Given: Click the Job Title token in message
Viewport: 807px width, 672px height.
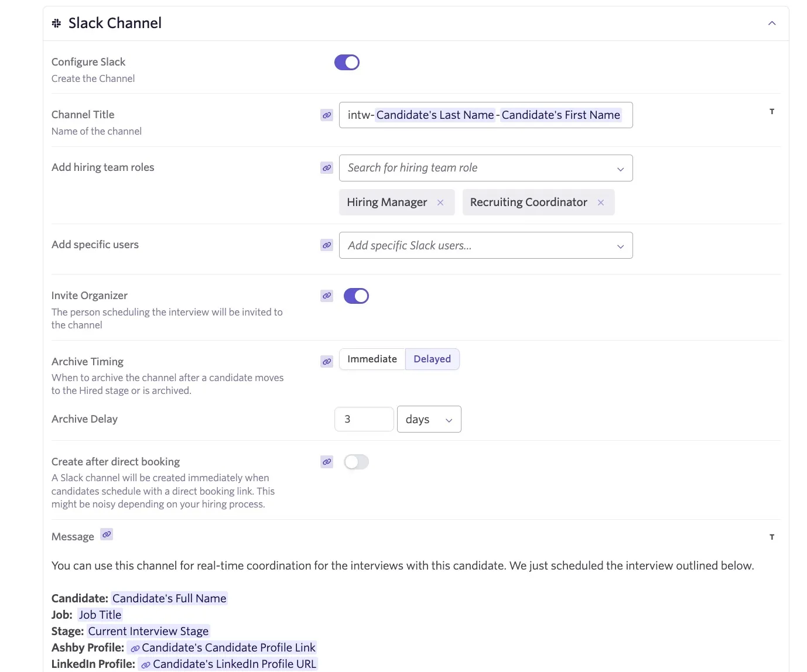Looking at the screenshot, I should (x=100, y=615).
